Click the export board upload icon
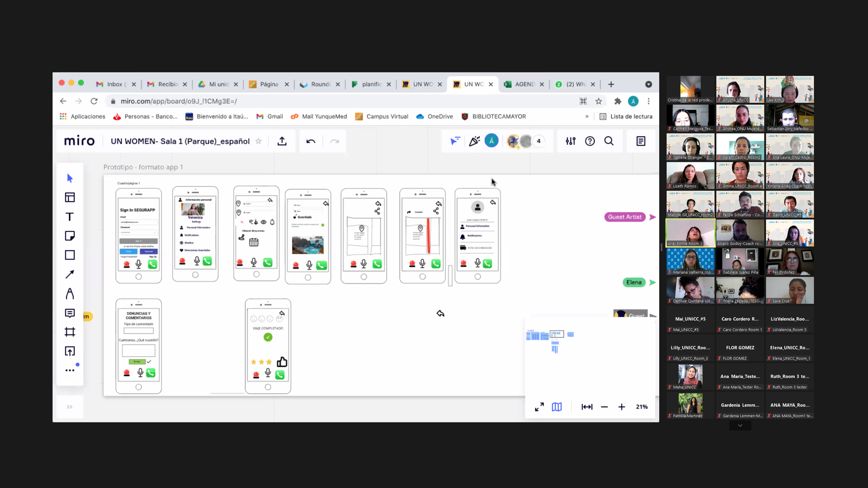 pyautogui.click(x=282, y=141)
